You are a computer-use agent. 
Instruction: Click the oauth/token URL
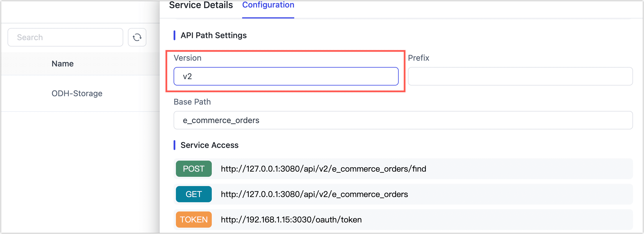(x=291, y=220)
